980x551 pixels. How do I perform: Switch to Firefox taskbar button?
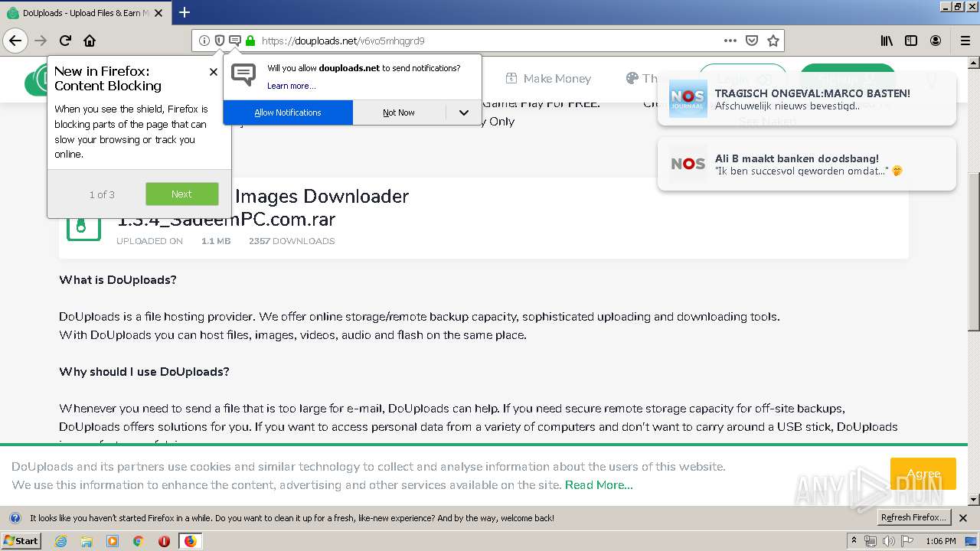(190, 541)
